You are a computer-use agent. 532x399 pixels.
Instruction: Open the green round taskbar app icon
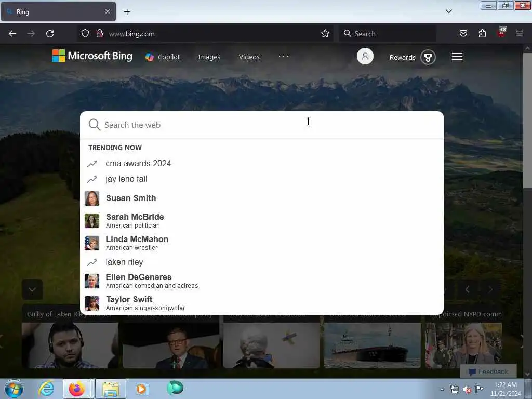point(175,388)
